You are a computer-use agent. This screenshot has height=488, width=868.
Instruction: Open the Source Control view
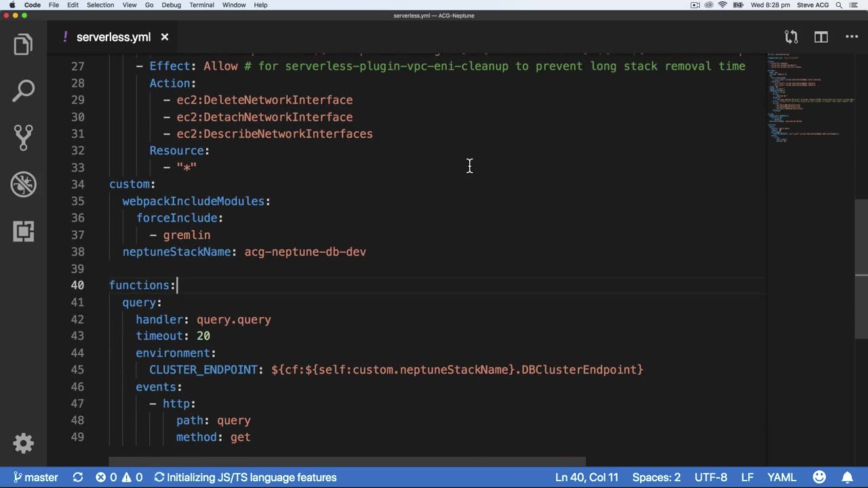(x=23, y=137)
